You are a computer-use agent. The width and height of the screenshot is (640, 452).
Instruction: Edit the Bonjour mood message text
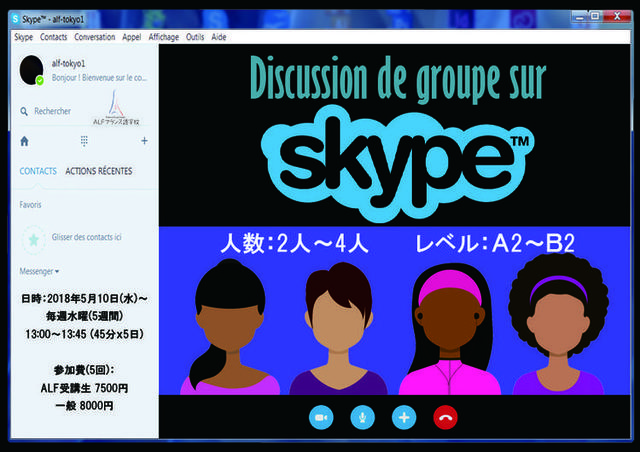pyautogui.click(x=99, y=78)
